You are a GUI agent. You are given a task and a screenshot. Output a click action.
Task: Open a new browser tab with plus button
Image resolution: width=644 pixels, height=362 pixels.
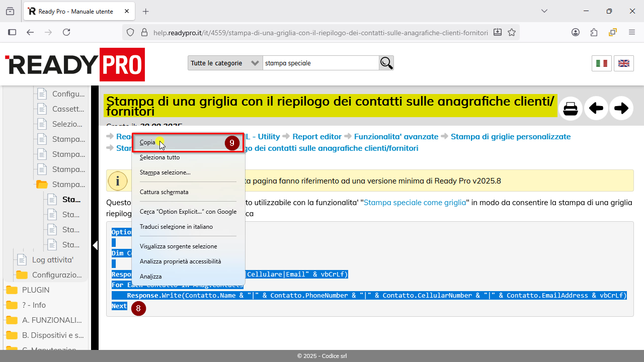(x=146, y=11)
